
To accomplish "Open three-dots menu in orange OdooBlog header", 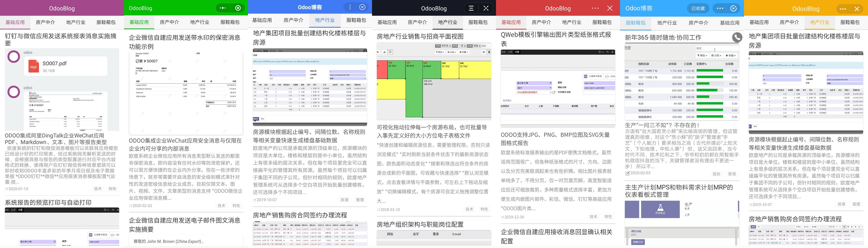I will 843,9.
